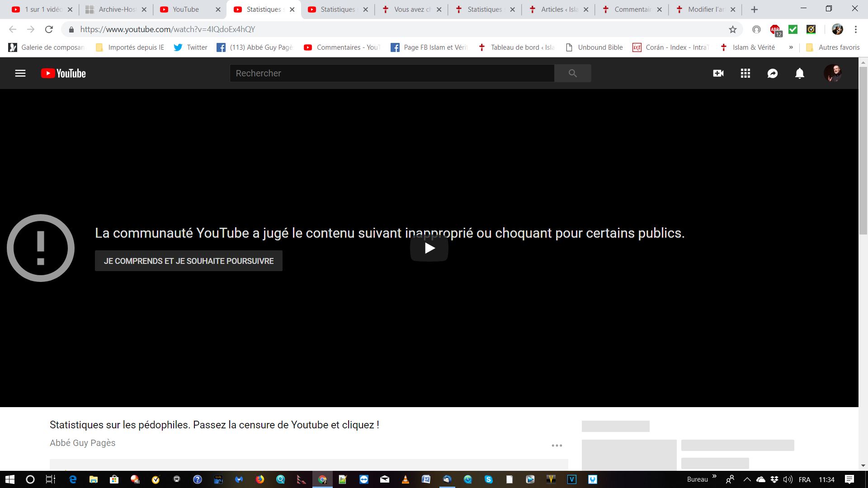Go back to previous page
Screen dimensions: 868x488
point(13,29)
